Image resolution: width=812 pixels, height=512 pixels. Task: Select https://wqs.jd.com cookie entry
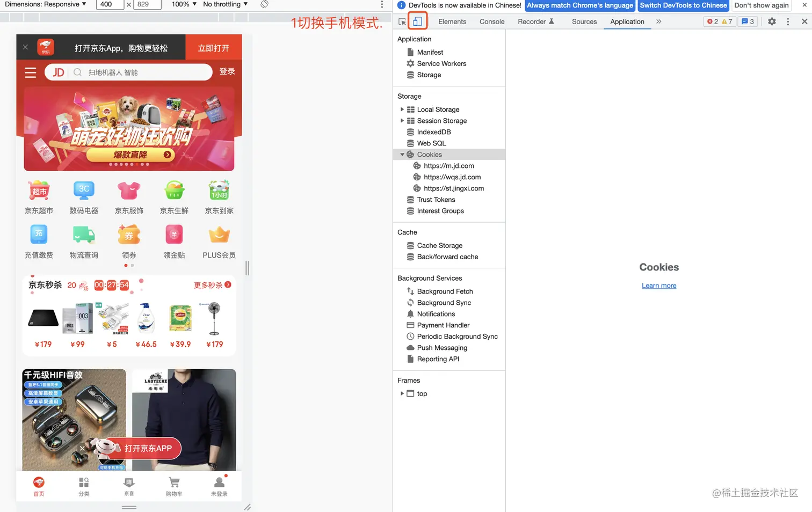tap(452, 177)
